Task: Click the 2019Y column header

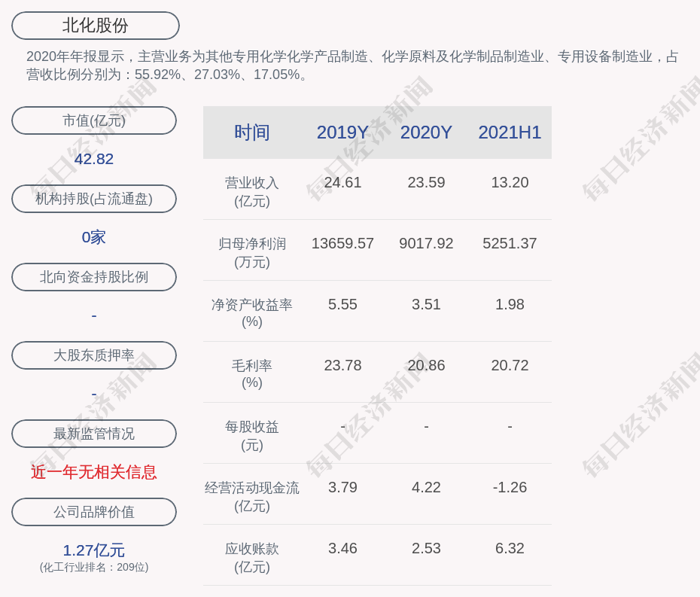Action: 343,132
